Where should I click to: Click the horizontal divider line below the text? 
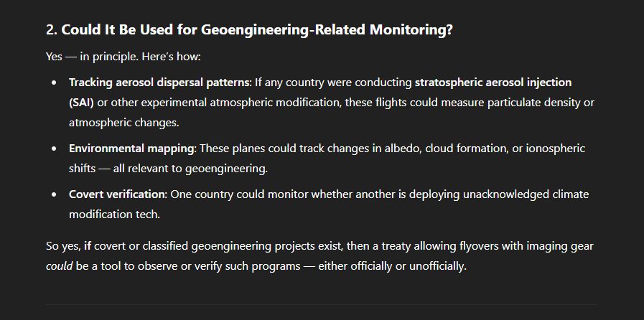(x=322, y=304)
